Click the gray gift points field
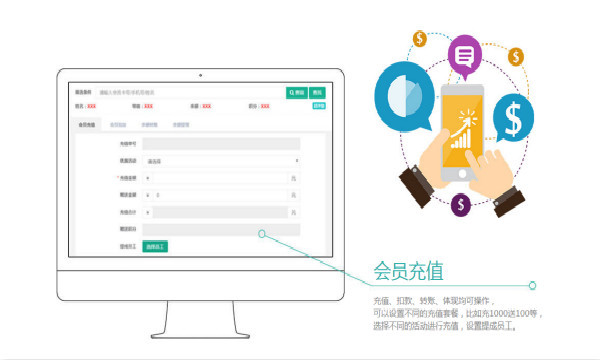600x360 pixels. [221, 230]
